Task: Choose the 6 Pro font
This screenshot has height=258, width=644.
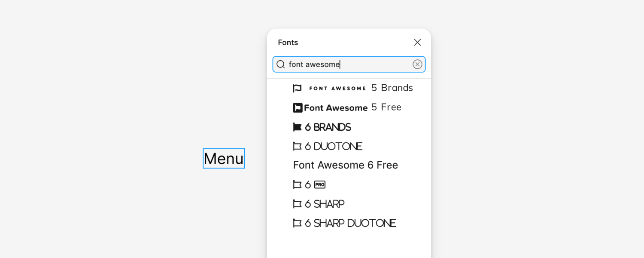Action: pos(309,184)
